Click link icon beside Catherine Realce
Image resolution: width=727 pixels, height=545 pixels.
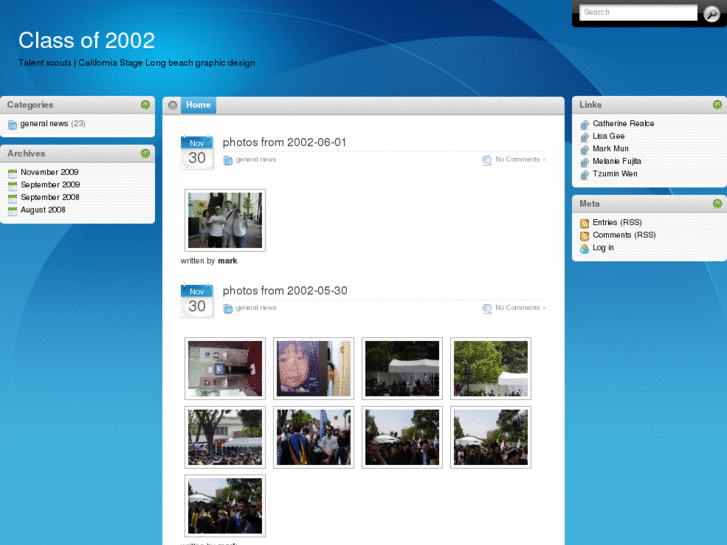click(585, 124)
